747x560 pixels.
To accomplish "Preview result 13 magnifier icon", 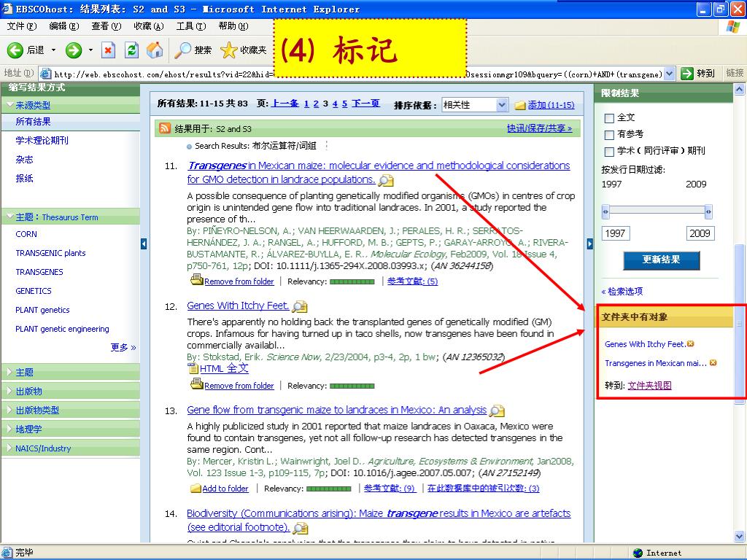I will tap(497, 411).
